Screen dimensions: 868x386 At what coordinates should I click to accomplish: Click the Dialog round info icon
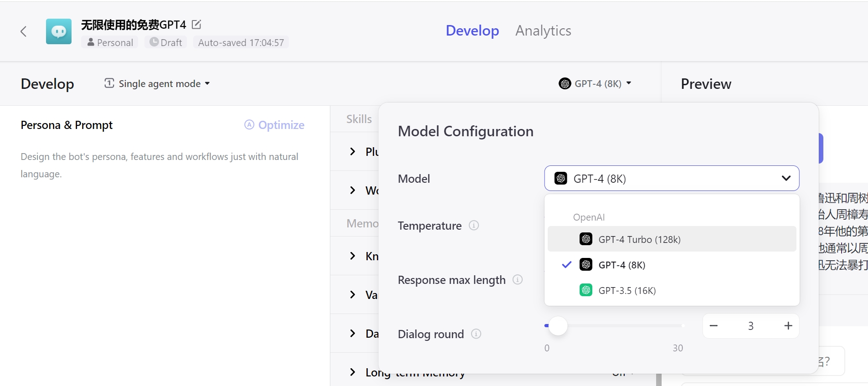pyautogui.click(x=476, y=334)
